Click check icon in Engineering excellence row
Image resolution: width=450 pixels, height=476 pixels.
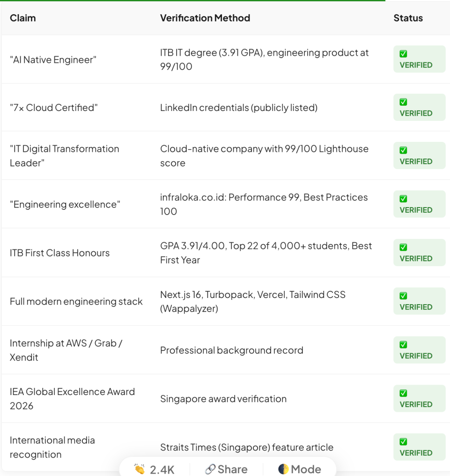403,199
